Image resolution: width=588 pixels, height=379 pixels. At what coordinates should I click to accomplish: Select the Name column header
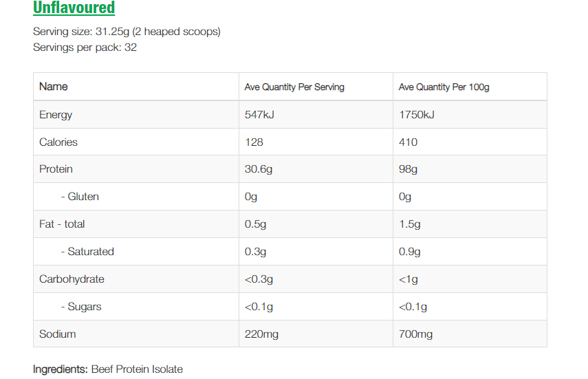[x=54, y=87]
